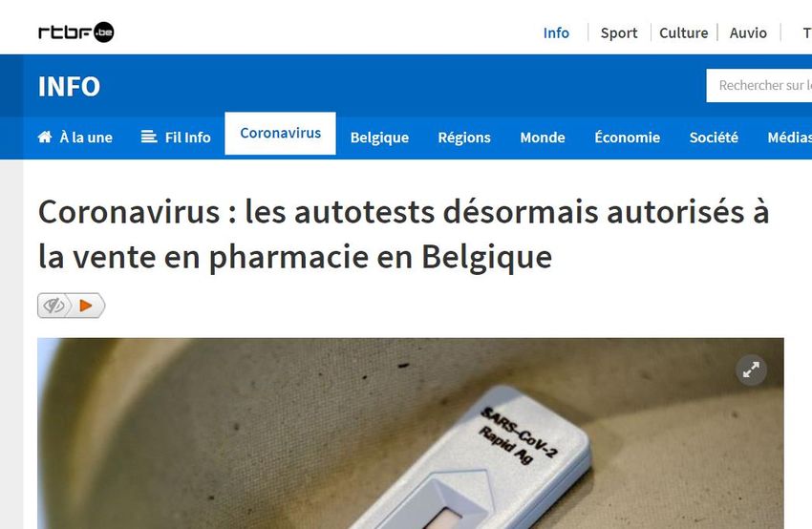
Task: Click the rtbf.be logo
Action: click(x=76, y=32)
